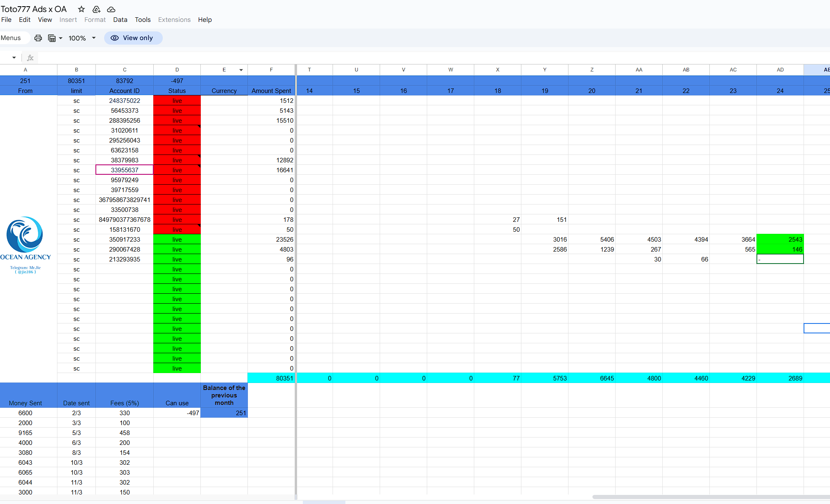Select account ID cell 33955637

tap(124, 170)
